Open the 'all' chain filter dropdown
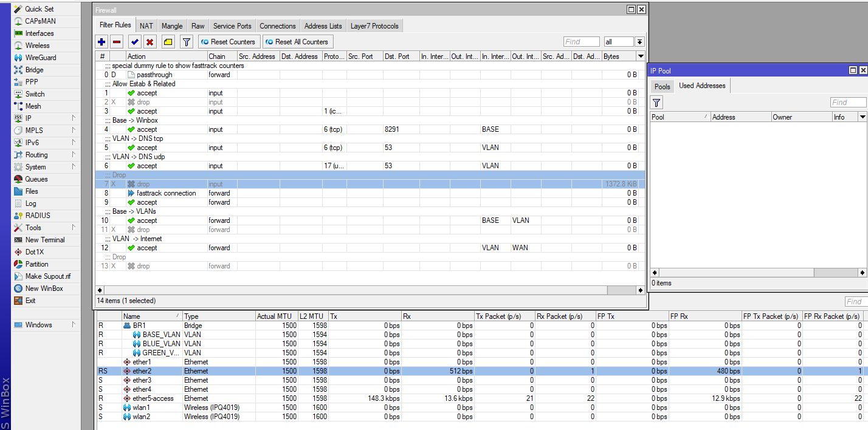868x430 pixels. pos(639,42)
